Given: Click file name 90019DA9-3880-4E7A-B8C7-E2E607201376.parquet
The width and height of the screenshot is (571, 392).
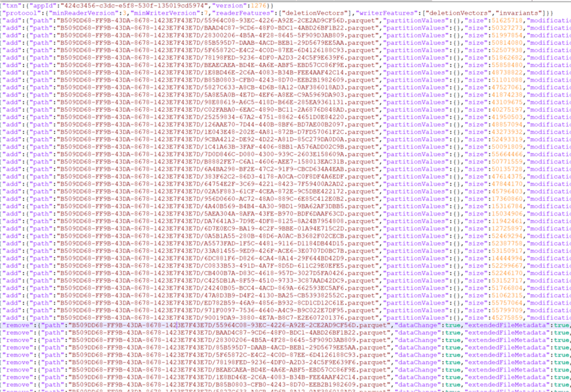Looking at the screenshot, I should click(x=289, y=318).
